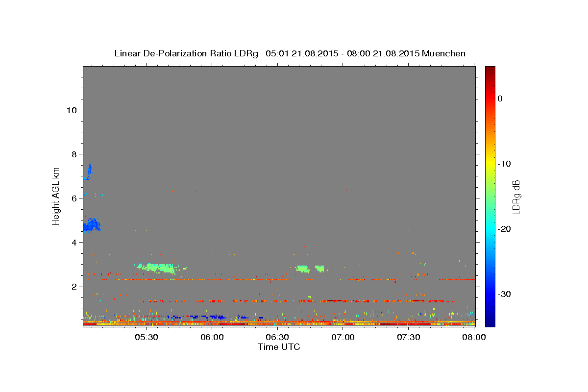Click the green echo patch near 06:42

303,269
